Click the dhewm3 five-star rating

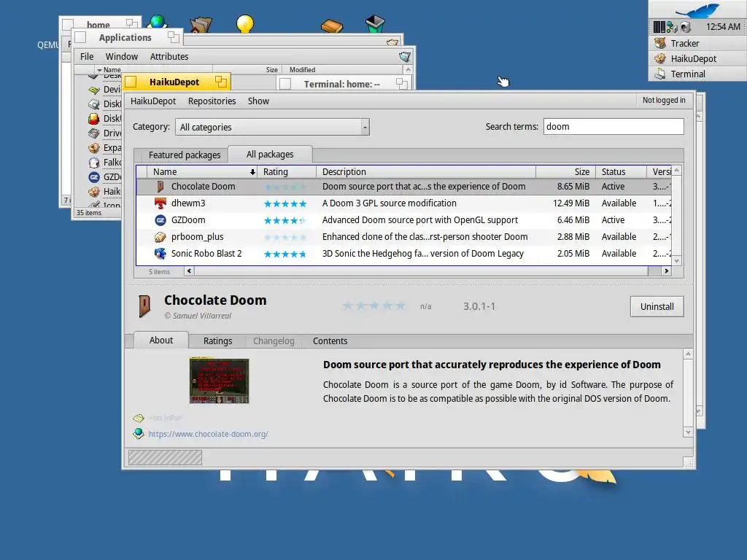[285, 204]
